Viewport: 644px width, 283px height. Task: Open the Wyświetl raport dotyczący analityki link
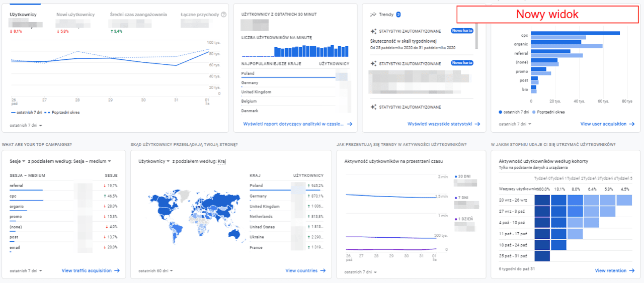(297, 124)
